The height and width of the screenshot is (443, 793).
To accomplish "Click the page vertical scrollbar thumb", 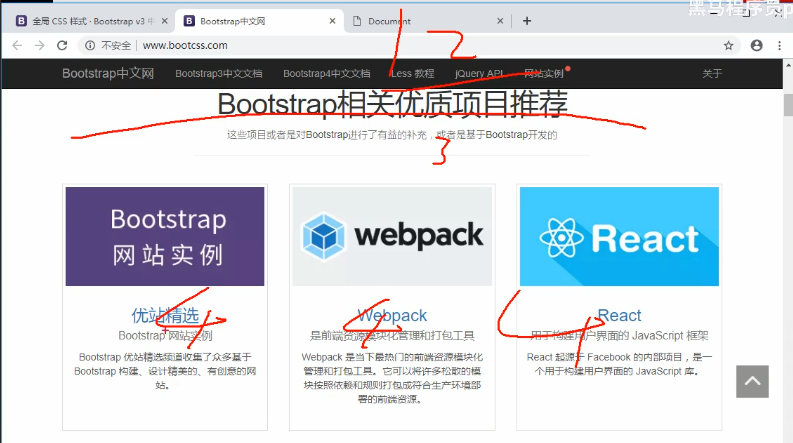I will (788, 105).
